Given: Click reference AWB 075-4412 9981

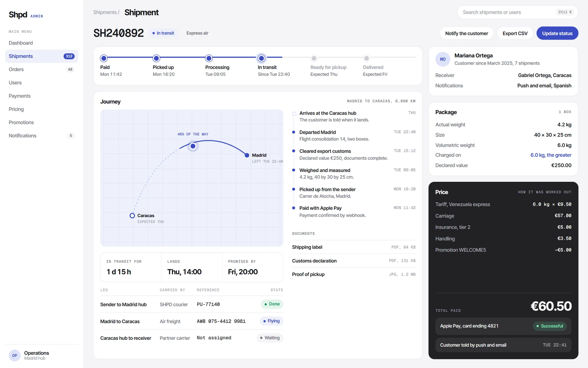Looking at the screenshot, I should pos(221,321).
